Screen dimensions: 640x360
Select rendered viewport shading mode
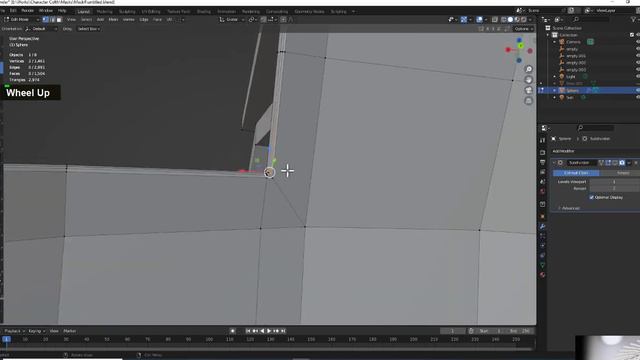pyautogui.click(x=524, y=20)
